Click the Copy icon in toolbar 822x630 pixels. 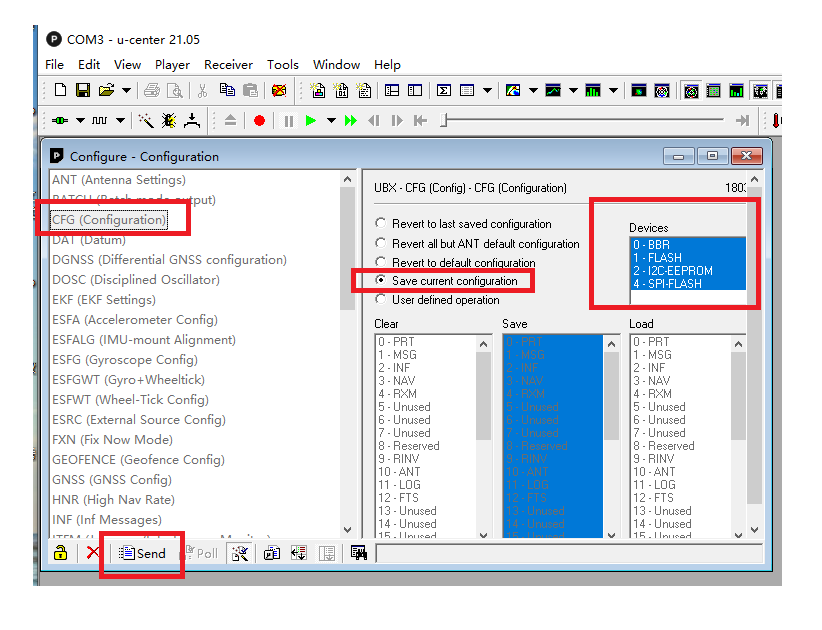coord(227,90)
